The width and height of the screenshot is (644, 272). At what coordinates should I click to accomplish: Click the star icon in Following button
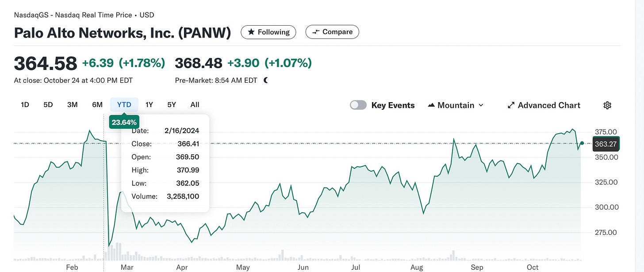click(x=251, y=32)
